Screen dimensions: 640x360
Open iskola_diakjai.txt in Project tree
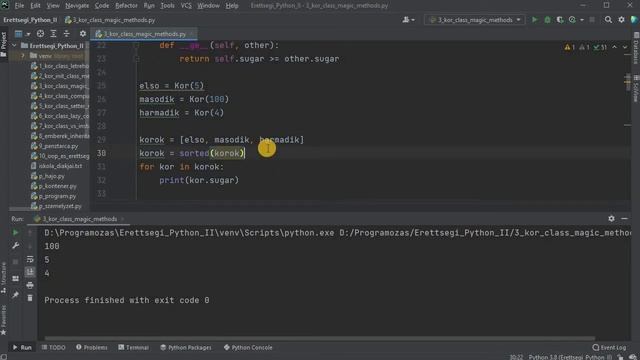(x=56, y=166)
